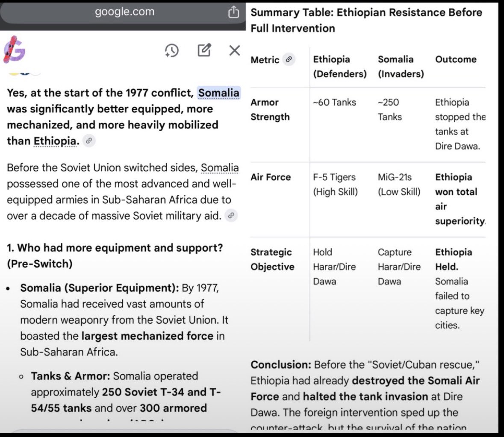Open AI mode history clock icon
The height and width of the screenshot is (437, 504).
(x=172, y=50)
